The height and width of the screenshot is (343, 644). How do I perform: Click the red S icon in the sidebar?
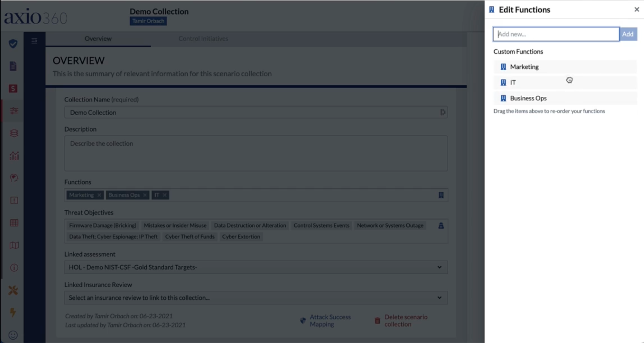13,89
